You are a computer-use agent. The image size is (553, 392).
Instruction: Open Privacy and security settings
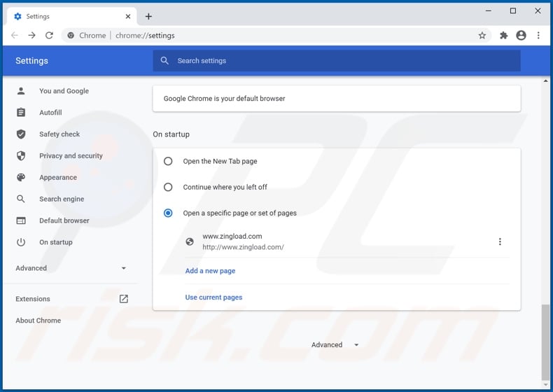(x=71, y=156)
